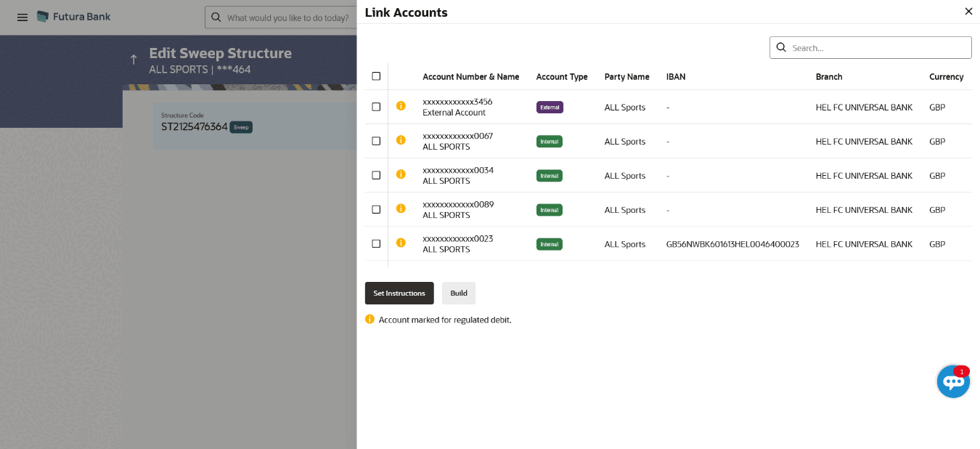
Task: Click IBAN GB56NWBK601613HEL0046400023
Action: point(732,244)
